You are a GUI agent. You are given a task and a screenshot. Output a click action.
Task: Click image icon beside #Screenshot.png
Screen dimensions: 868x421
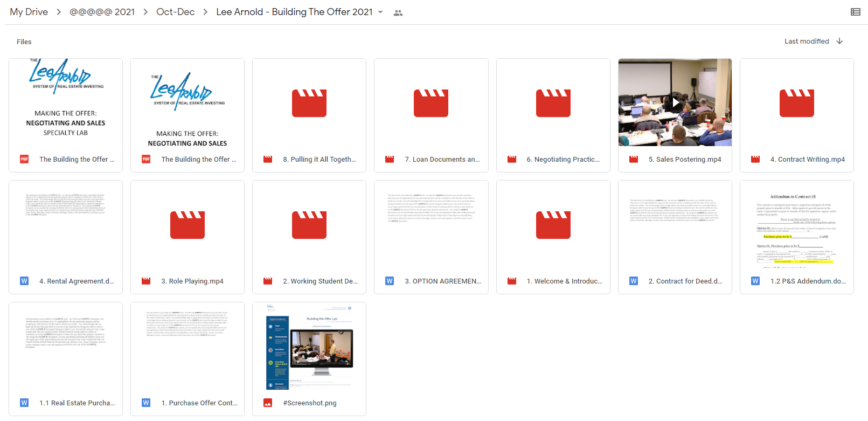point(268,403)
